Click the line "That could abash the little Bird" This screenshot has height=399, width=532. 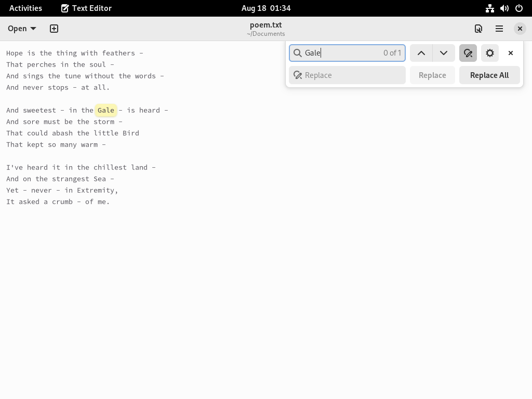[73, 133]
